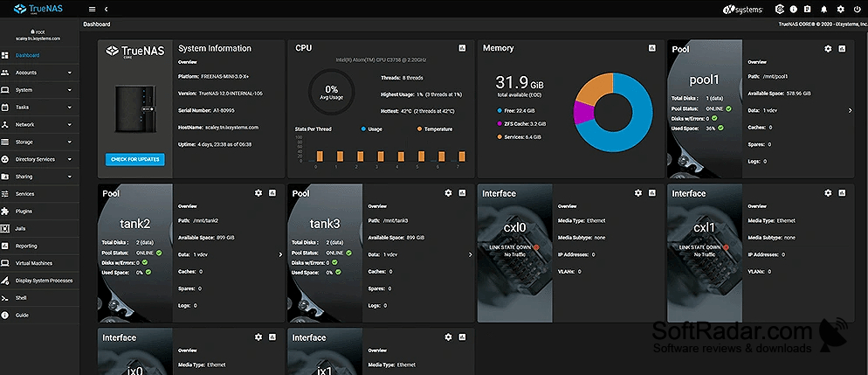The height and width of the screenshot is (375, 868).
Task: Open cxl0 interface settings gear
Action: pos(638,193)
